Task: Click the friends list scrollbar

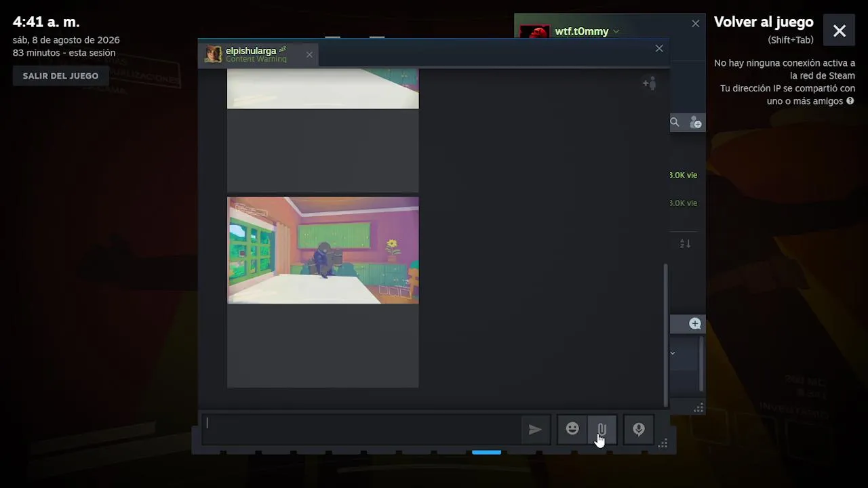Action: coord(701,363)
